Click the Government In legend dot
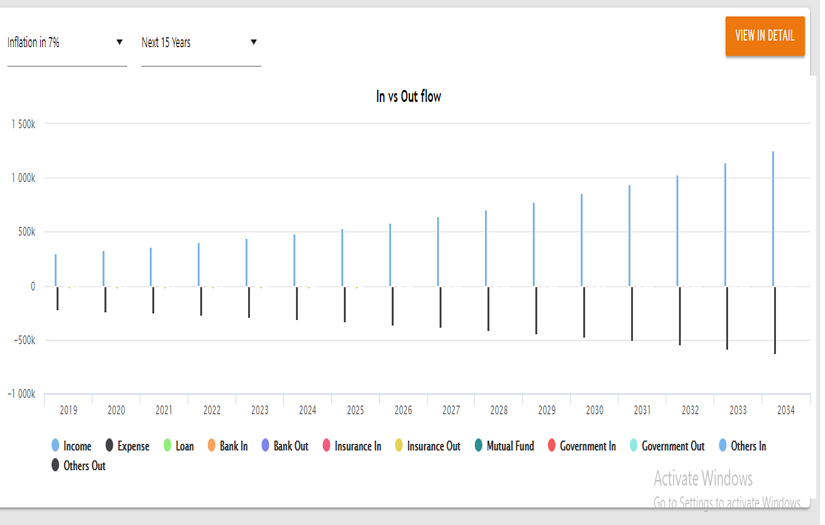Viewport: 825px width, 525px height. pyautogui.click(x=551, y=446)
